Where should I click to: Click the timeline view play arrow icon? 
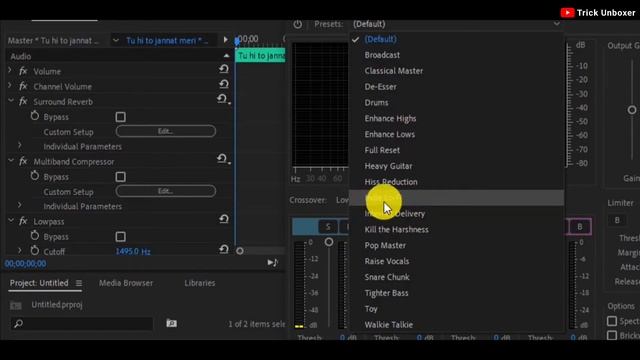[x=225, y=40]
